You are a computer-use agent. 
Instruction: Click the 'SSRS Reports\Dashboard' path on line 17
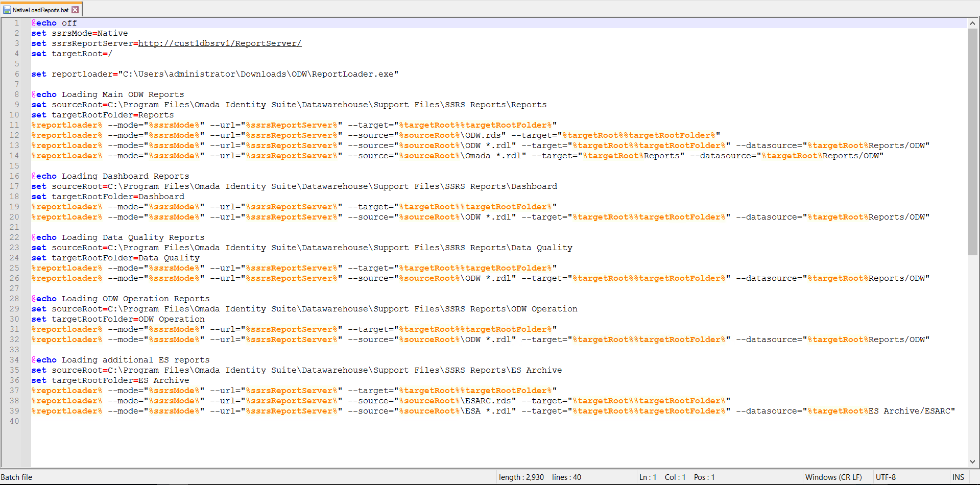pyautogui.click(x=501, y=186)
